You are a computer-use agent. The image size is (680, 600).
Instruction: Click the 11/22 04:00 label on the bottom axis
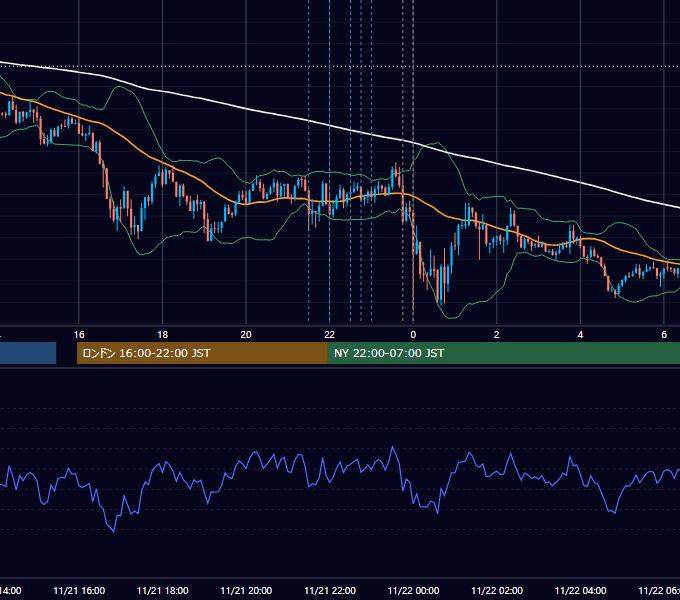click(581, 590)
